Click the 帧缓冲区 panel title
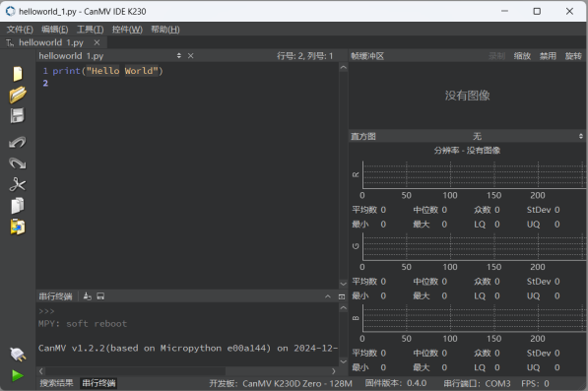The width and height of the screenshot is (588, 391). pos(367,56)
